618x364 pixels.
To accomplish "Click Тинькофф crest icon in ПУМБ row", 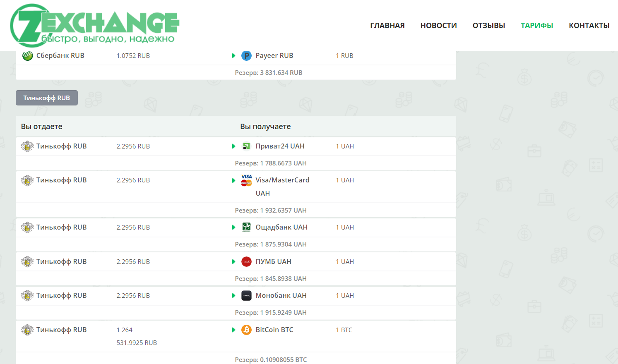I will (x=27, y=262).
